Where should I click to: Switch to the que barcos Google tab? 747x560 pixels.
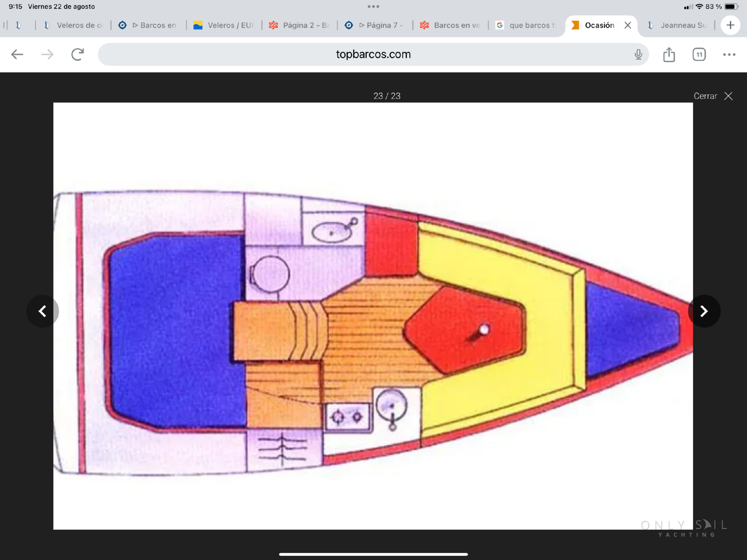click(x=526, y=25)
